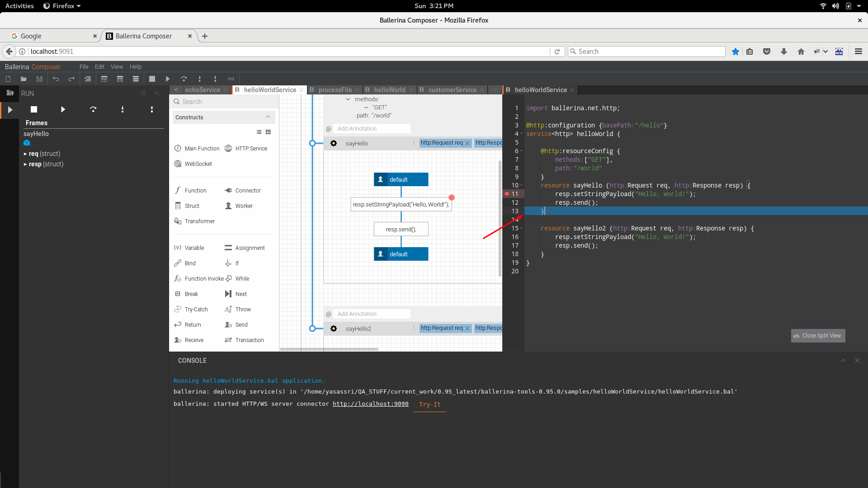This screenshot has width=868, height=488.
Task: Select the Worker construct
Action: pyautogui.click(x=244, y=206)
